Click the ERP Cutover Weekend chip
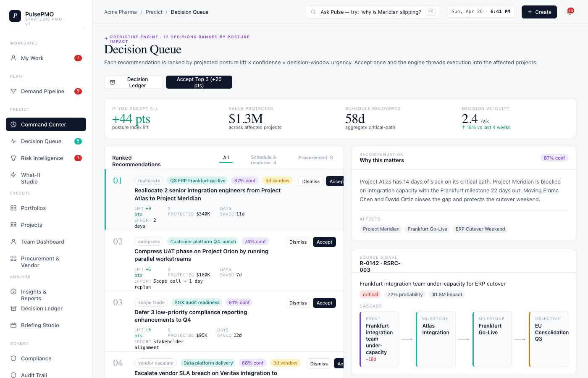This screenshot has width=588, height=378. click(480, 229)
